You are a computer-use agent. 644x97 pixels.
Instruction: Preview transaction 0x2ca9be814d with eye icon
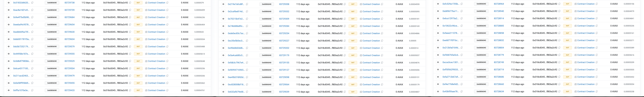[223, 11]
